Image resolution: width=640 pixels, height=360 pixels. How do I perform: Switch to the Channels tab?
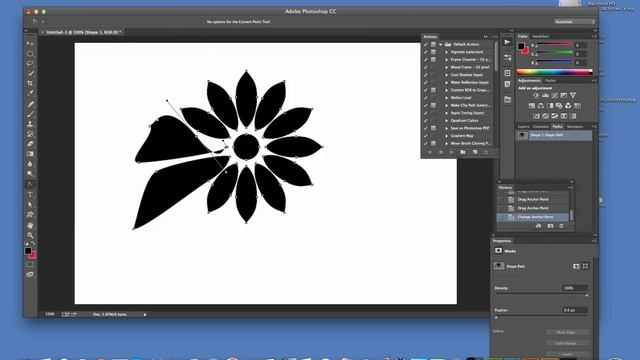(541, 127)
